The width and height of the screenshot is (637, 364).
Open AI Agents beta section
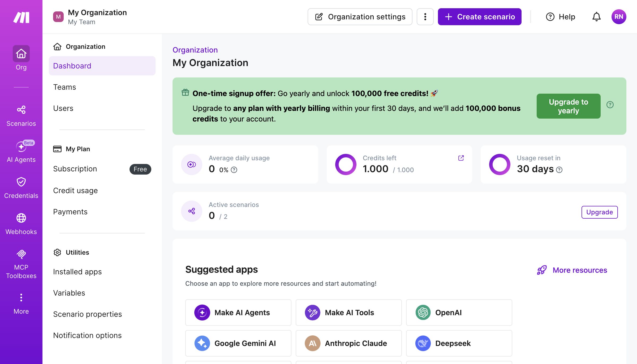[x=21, y=151]
